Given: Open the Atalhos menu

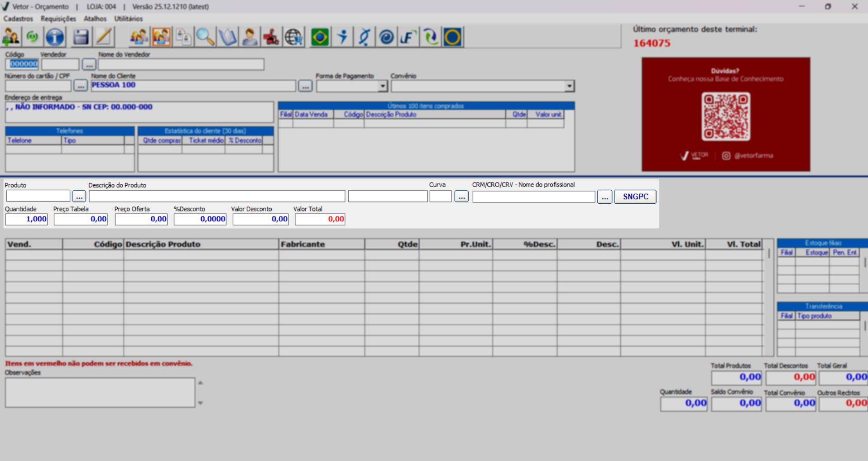Looking at the screenshot, I should coord(95,19).
